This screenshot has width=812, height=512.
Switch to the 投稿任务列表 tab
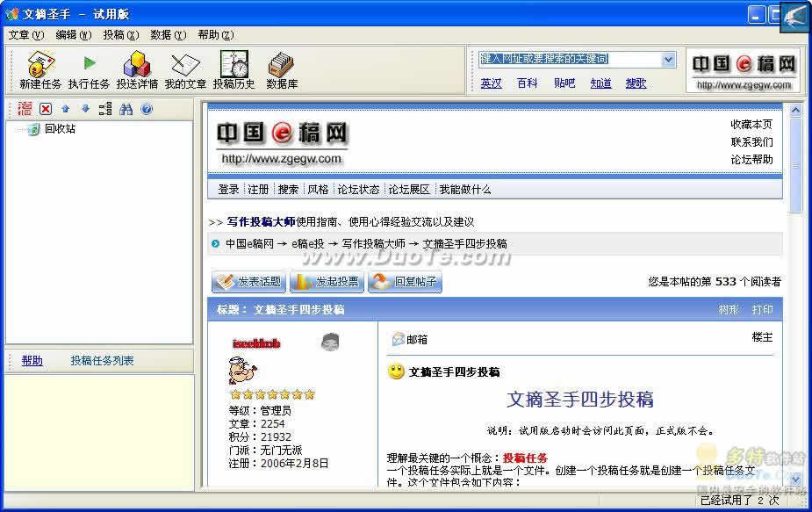point(103,361)
